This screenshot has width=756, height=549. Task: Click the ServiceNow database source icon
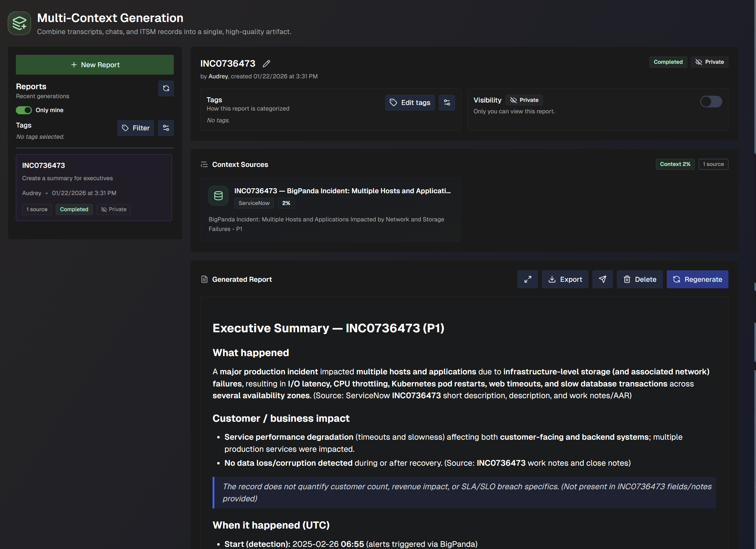point(218,196)
